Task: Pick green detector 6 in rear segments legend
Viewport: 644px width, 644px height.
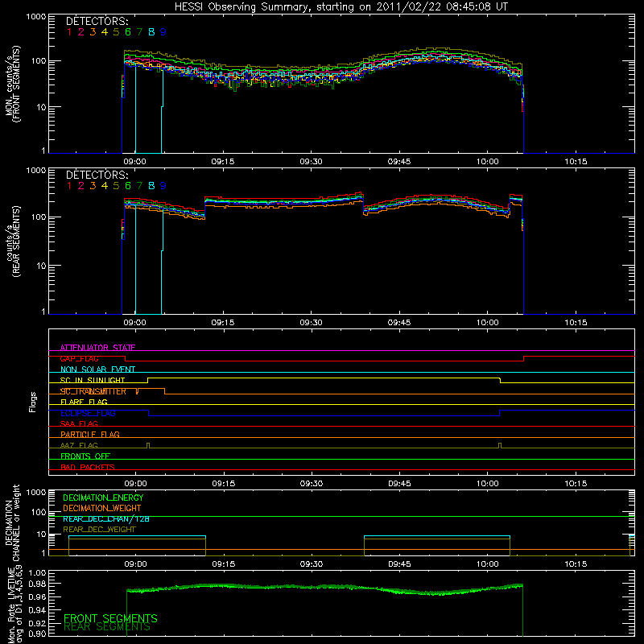Action: [128, 186]
